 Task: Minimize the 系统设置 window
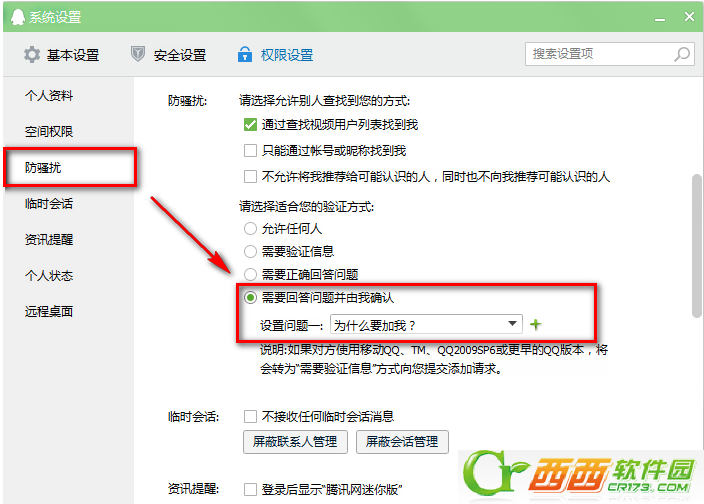[660, 19]
